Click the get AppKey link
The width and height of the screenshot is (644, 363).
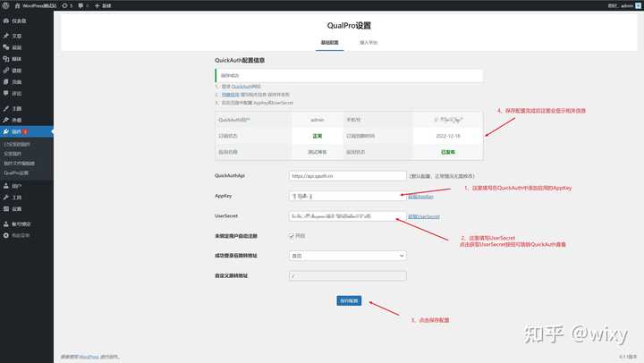pos(420,197)
